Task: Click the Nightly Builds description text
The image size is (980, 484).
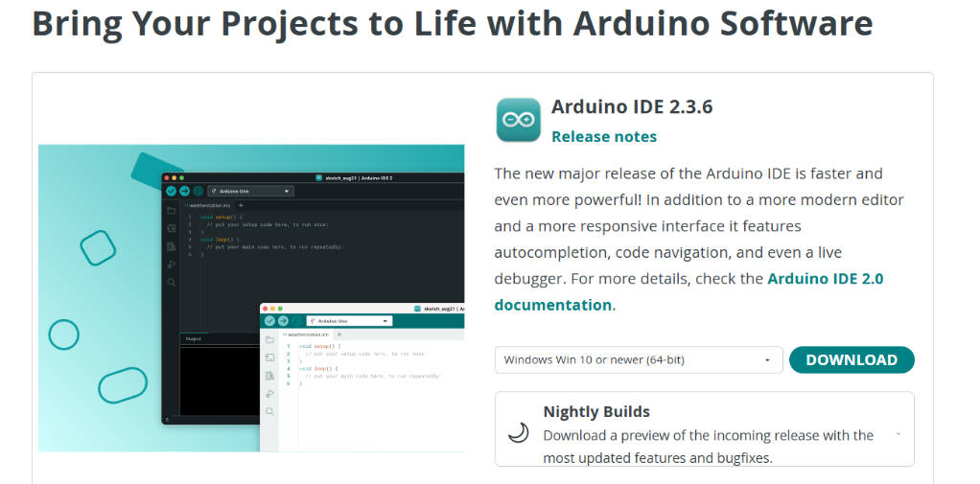Action: (x=708, y=447)
